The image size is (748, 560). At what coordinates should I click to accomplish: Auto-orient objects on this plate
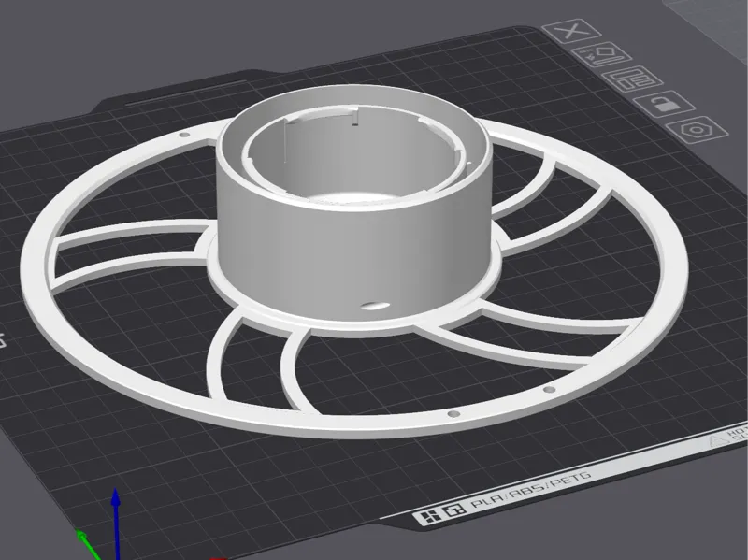tap(602, 55)
